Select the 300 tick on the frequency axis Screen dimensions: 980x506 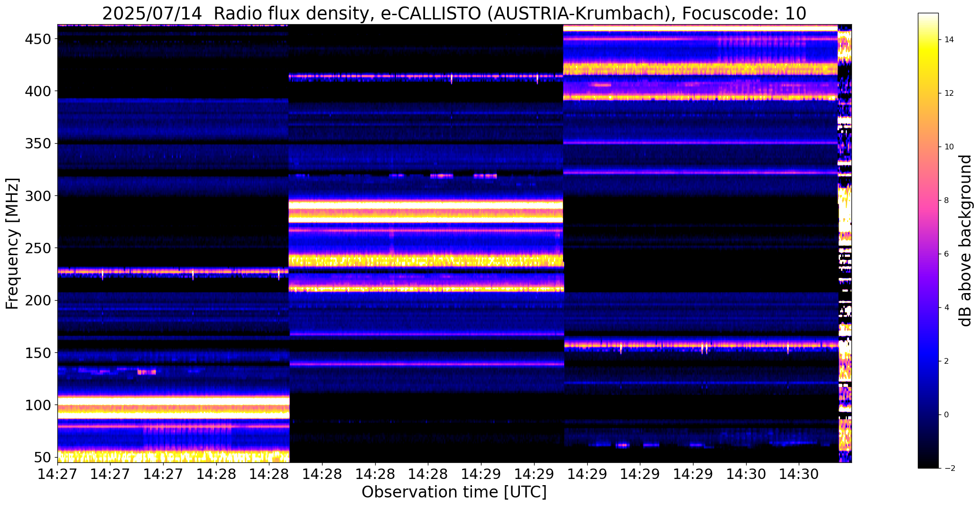[37, 195]
